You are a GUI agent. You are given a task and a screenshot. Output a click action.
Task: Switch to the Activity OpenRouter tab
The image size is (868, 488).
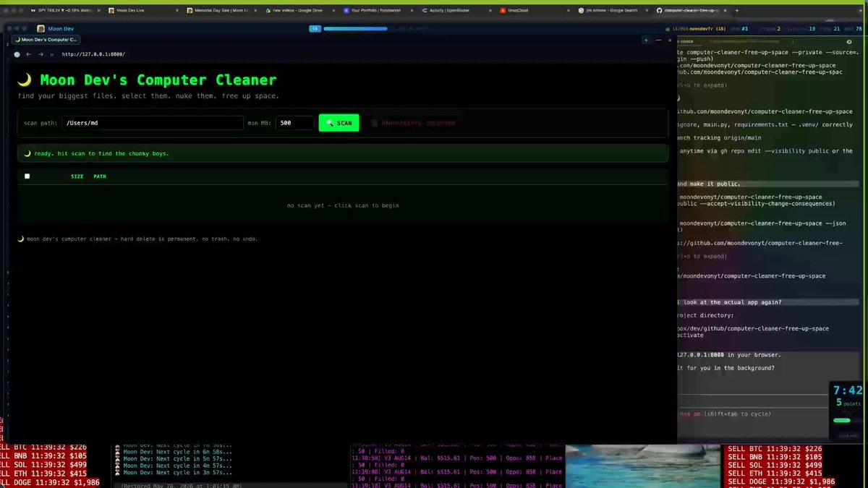tap(456, 11)
